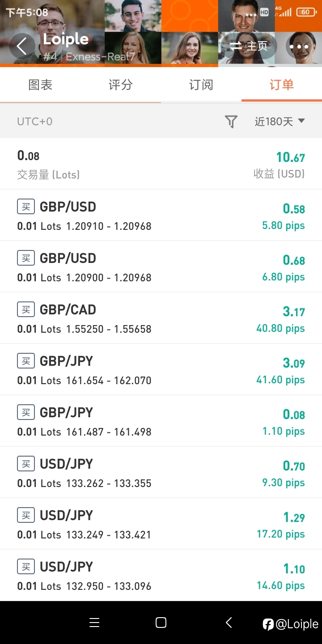Screen dimensions: 322x644
Task: Open the three-dots more menu in header
Action: (299, 46)
